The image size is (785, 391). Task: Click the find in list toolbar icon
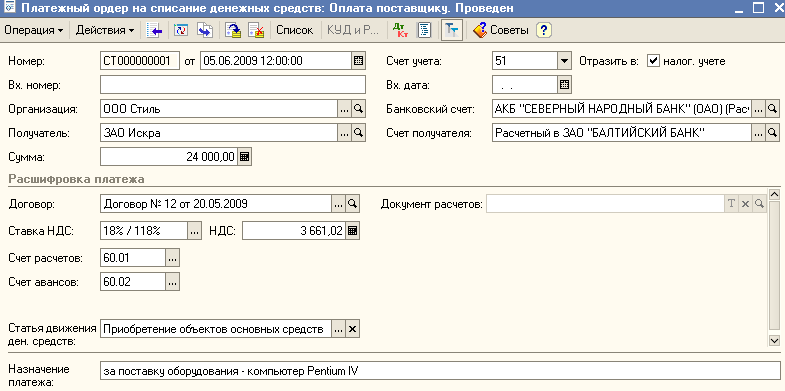(x=155, y=30)
